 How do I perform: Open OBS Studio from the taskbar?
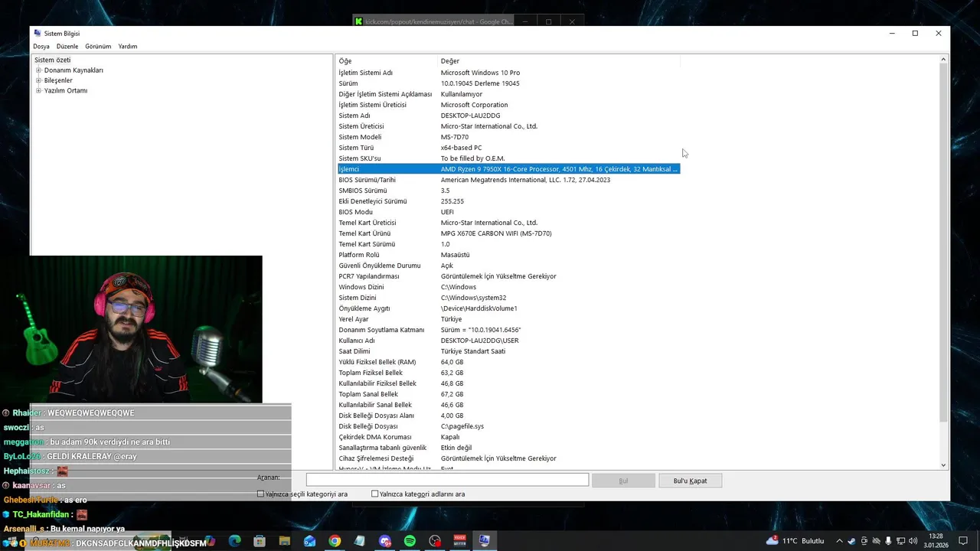[435, 541]
